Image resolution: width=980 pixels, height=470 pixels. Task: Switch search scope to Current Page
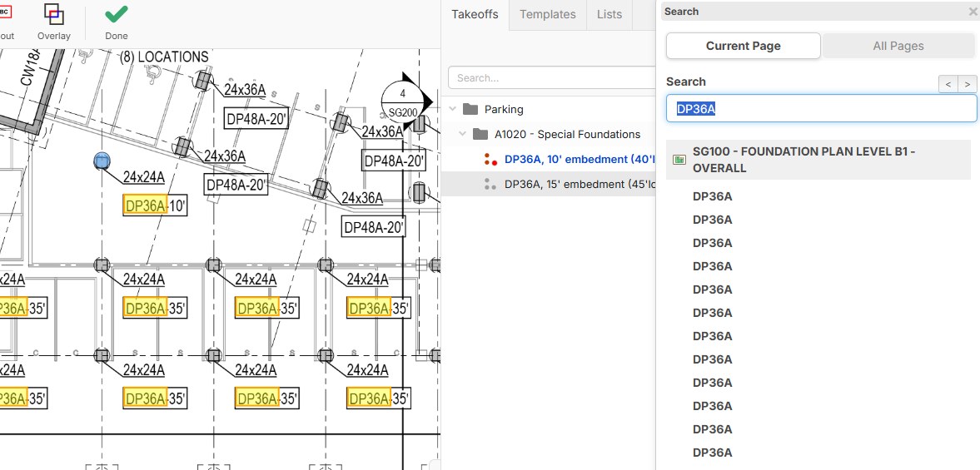click(743, 46)
